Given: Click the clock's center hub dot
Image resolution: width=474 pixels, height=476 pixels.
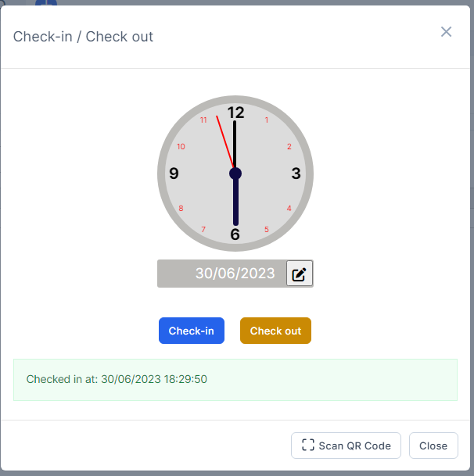Looking at the screenshot, I should [235, 173].
